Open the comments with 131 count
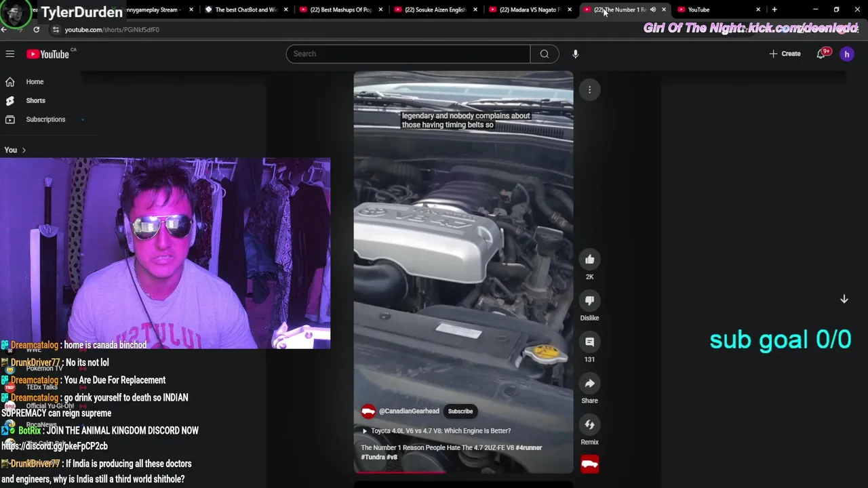The image size is (868, 488). pyautogui.click(x=589, y=342)
